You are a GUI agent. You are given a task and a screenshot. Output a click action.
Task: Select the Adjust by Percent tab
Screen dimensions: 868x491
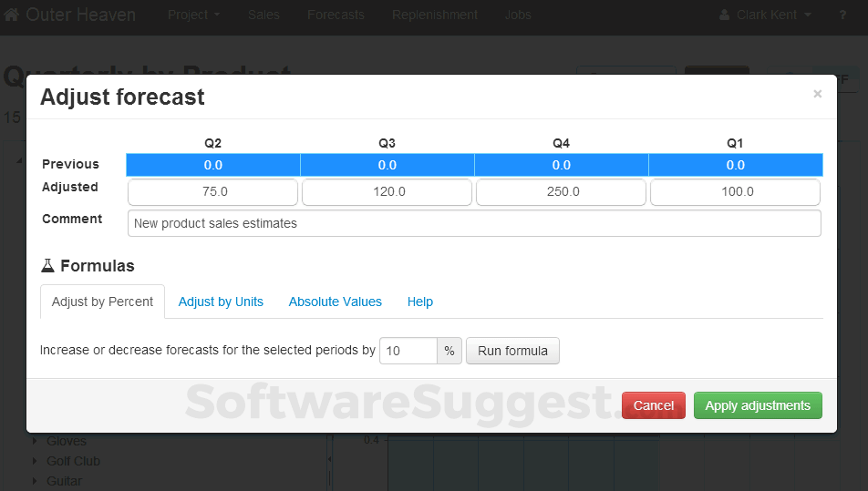coord(102,302)
